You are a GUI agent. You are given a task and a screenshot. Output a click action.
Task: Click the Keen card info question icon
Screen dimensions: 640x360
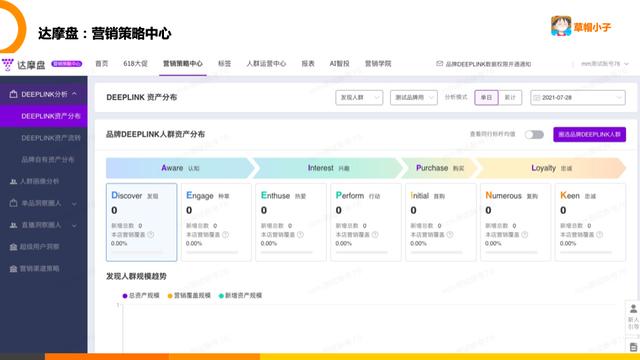click(x=599, y=235)
